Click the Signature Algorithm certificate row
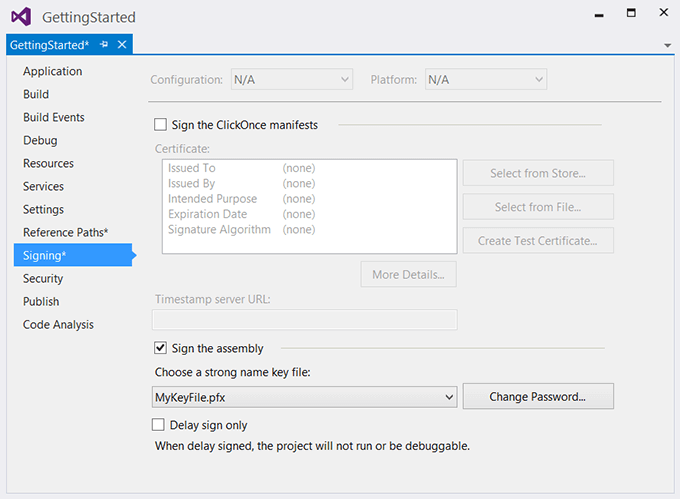The width and height of the screenshot is (680, 499). click(242, 229)
